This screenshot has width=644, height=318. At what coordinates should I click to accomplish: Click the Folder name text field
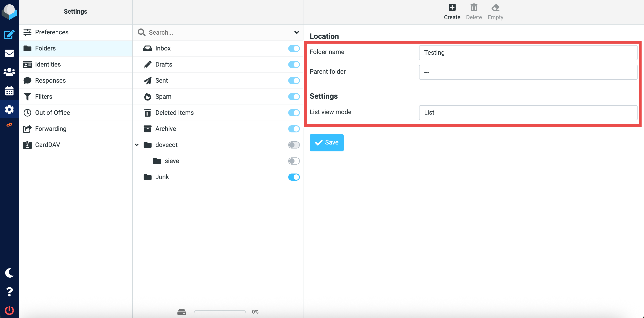[528, 52]
